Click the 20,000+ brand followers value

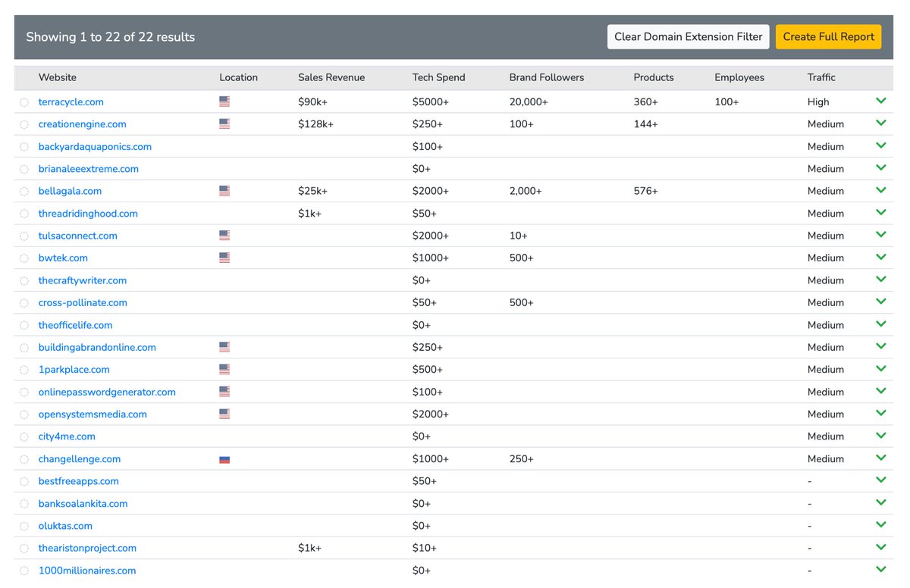(529, 102)
